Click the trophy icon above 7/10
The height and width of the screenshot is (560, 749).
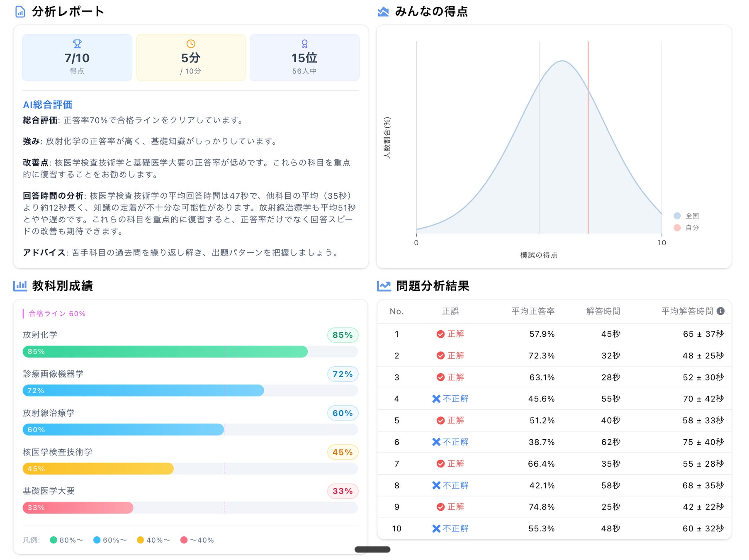[77, 44]
